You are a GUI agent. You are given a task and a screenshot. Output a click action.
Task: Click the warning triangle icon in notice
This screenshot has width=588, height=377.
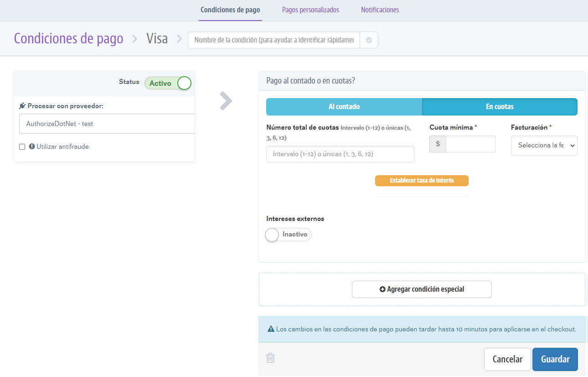[271, 329]
